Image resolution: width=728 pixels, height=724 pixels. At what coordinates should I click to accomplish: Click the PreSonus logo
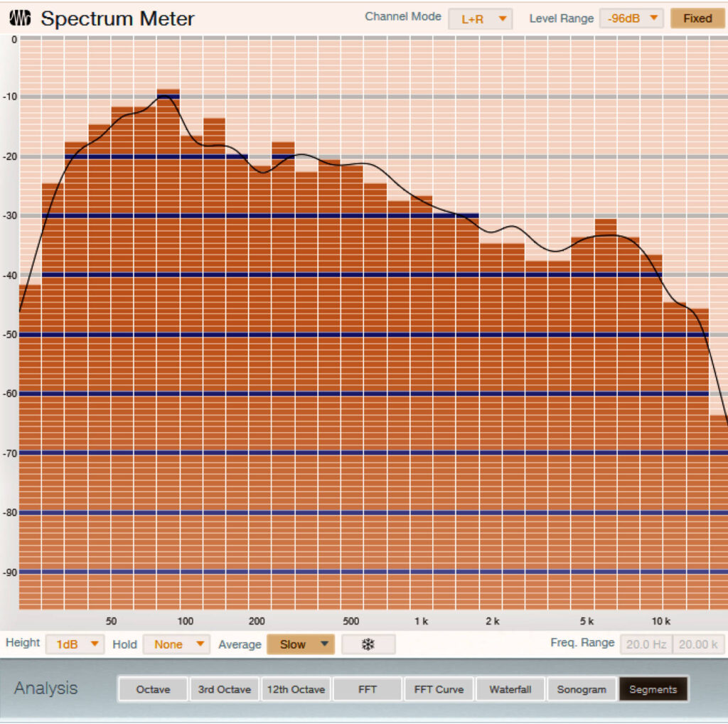[x=19, y=18]
